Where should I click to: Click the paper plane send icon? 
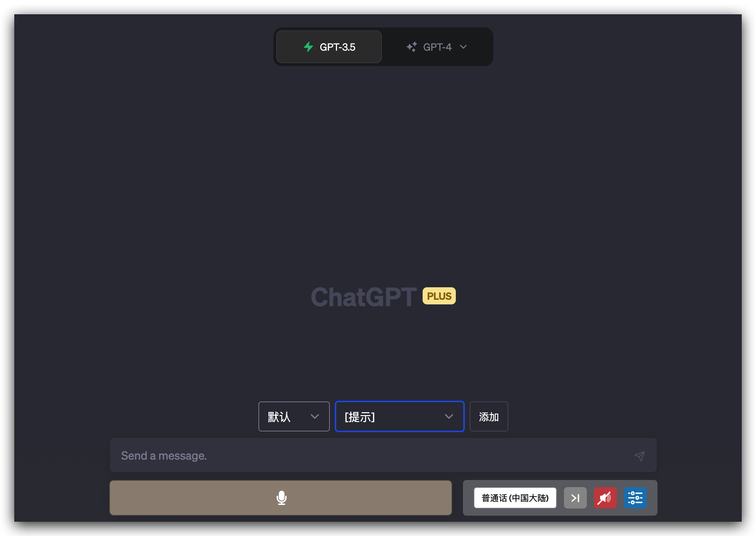[639, 456]
